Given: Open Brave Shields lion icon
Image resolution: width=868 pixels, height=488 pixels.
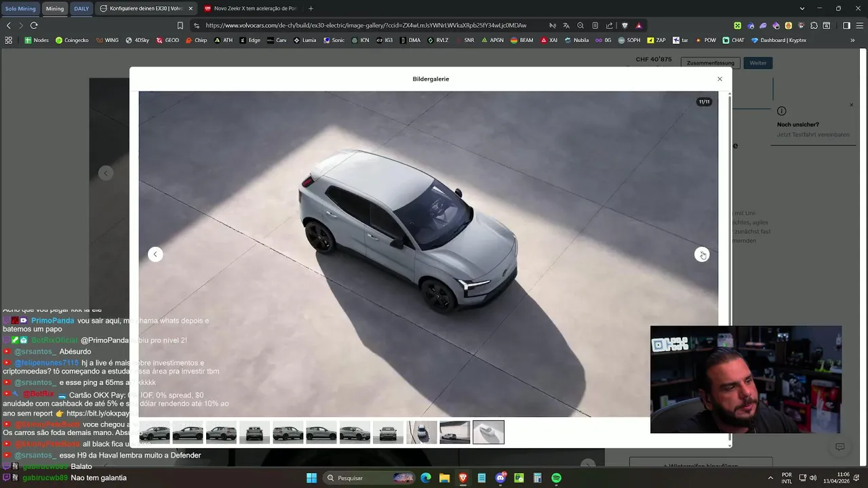Looking at the screenshot, I should pos(625,25).
